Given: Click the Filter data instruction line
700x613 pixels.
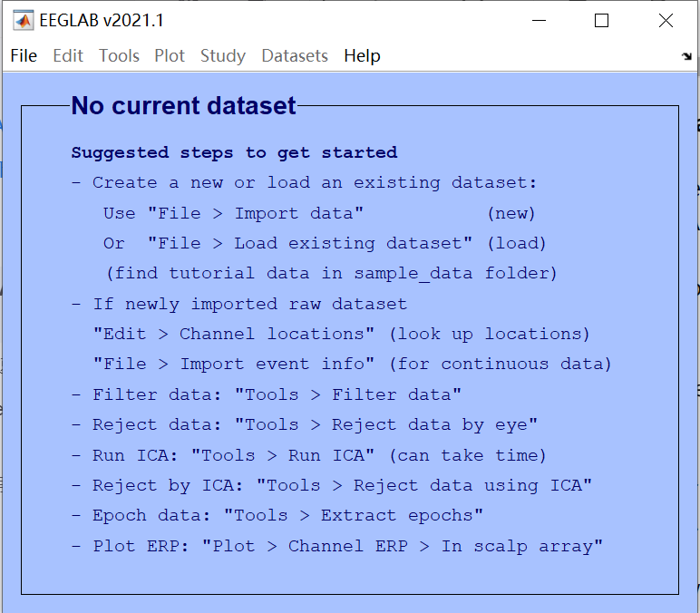Looking at the screenshot, I should 266,394.
